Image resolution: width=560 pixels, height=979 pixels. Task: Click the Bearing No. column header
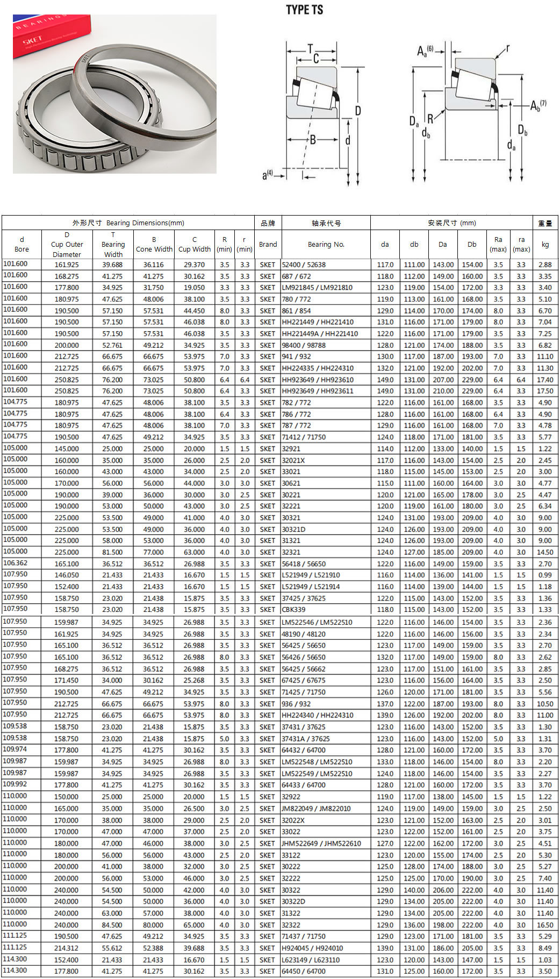click(x=326, y=245)
